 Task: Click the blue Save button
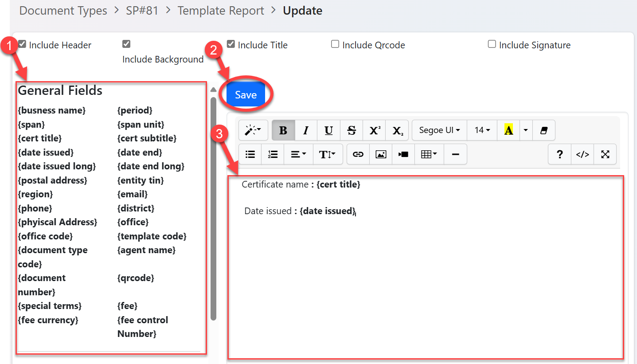click(246, 95)
